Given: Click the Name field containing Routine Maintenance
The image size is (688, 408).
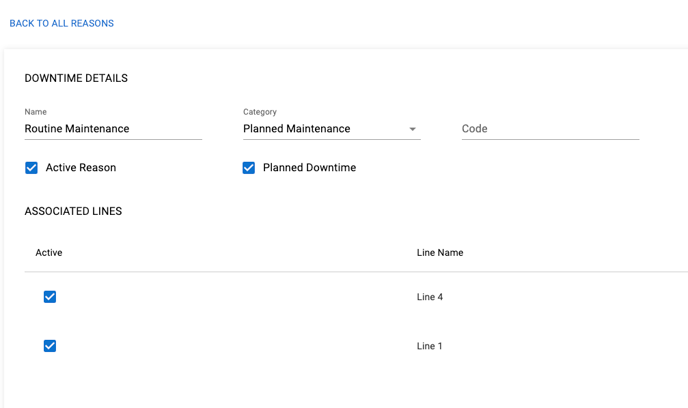Looking at the screenshot, I should click(112, 129).
